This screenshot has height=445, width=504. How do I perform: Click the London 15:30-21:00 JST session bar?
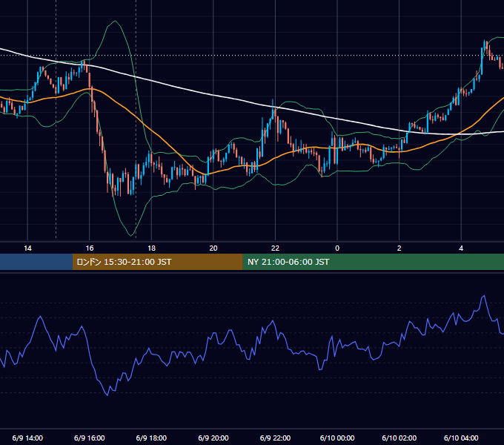point(157,262)
